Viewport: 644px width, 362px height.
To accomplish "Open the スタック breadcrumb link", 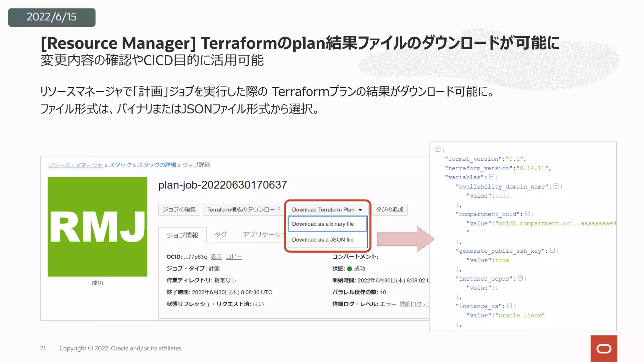I will coord(120,165).
